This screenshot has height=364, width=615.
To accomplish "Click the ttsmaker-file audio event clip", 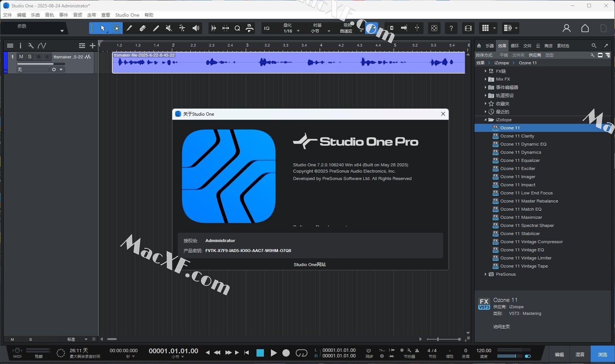I will 289,62.
